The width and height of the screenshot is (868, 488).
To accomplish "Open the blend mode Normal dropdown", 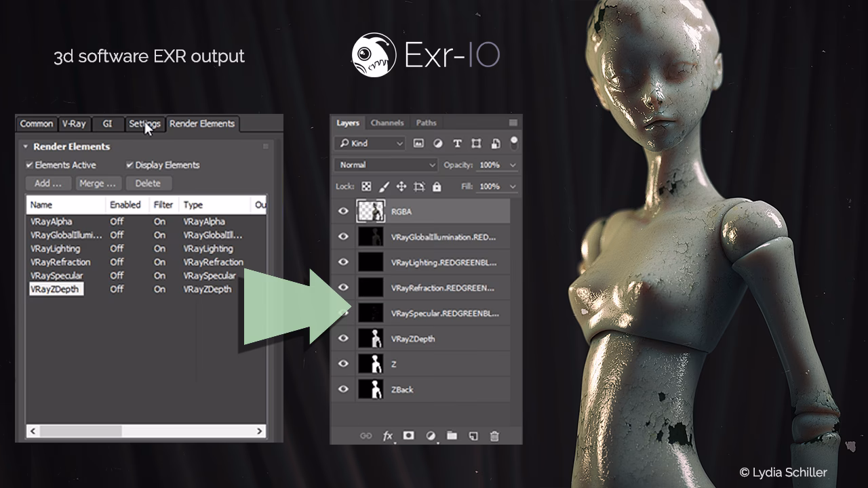I will coord(385,165).
